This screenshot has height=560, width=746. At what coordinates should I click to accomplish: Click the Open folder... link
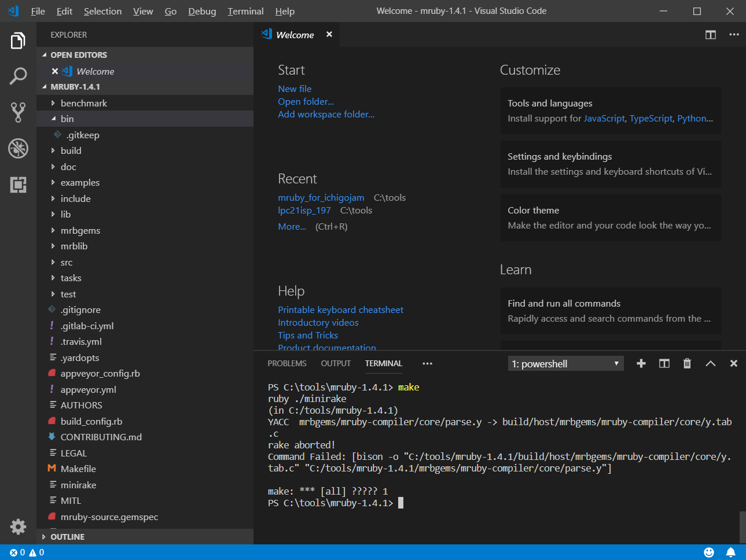tap(306, 101)
